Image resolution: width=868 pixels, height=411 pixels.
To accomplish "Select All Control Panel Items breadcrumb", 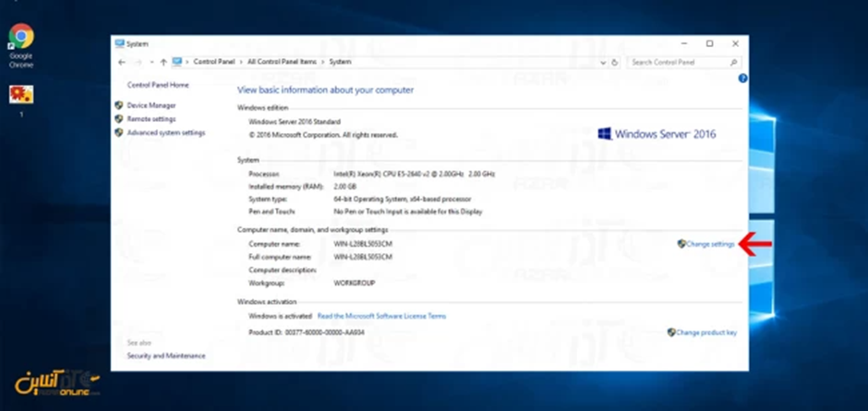I will pos(283,62).
